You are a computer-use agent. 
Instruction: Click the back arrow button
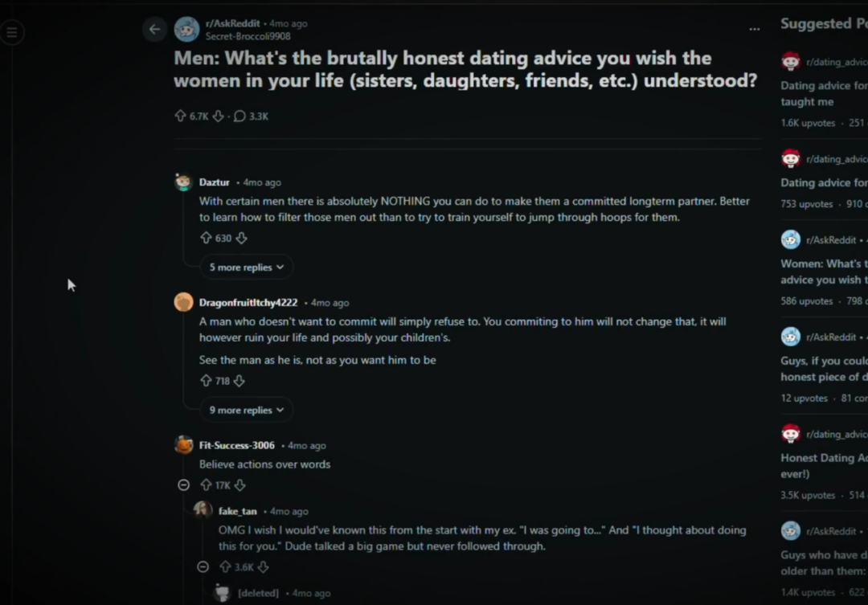point(154,30)
